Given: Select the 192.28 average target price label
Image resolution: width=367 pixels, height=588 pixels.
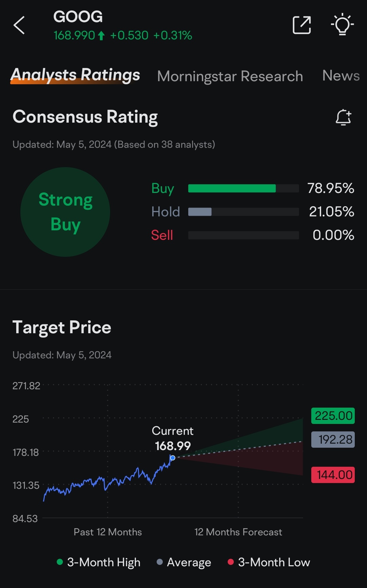Looking at the screenshot, I should (x=333, y=440).
